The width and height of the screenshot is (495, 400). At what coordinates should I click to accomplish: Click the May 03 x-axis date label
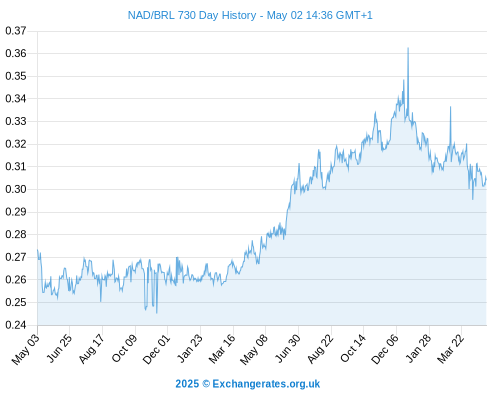click(x=25, y=349)
